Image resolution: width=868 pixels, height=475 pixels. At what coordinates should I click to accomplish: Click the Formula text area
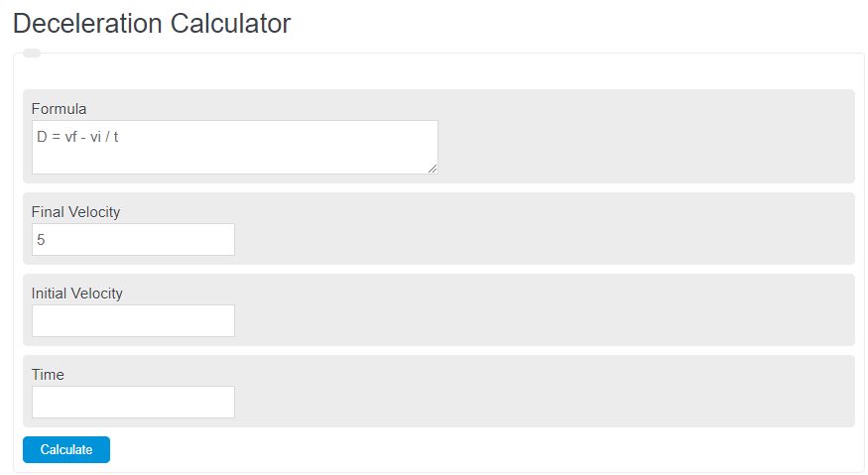pyautogui.click(x=234, y=148)
